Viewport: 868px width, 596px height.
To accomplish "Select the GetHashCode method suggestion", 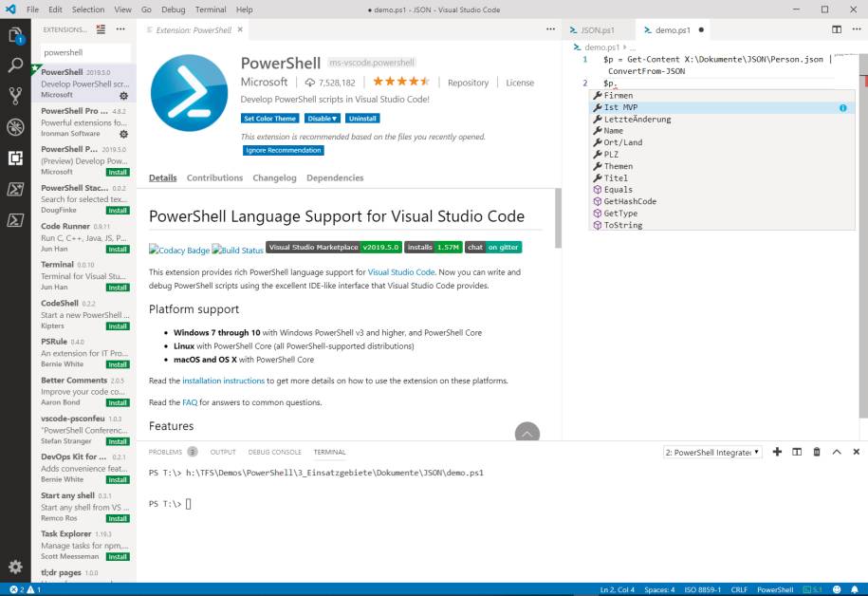I will 721,201.
